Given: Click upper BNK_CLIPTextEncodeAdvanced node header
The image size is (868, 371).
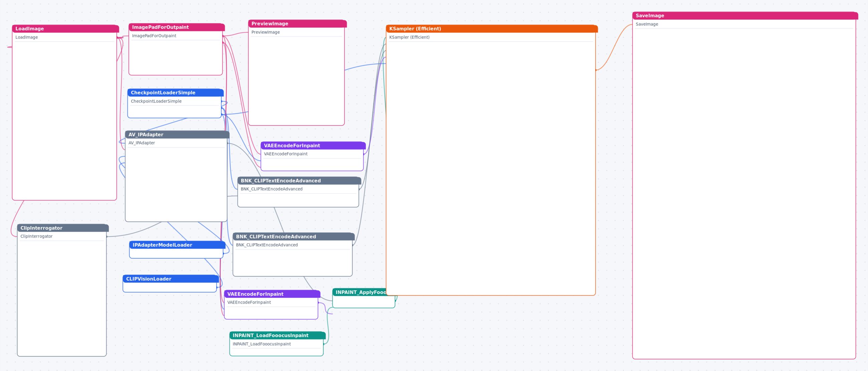Looking at the screenshot, I should pyautogui.click(x=299, y=180).
